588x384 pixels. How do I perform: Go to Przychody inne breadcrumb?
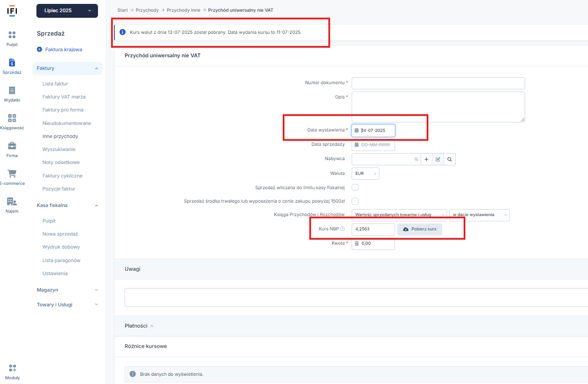point(183,10)
